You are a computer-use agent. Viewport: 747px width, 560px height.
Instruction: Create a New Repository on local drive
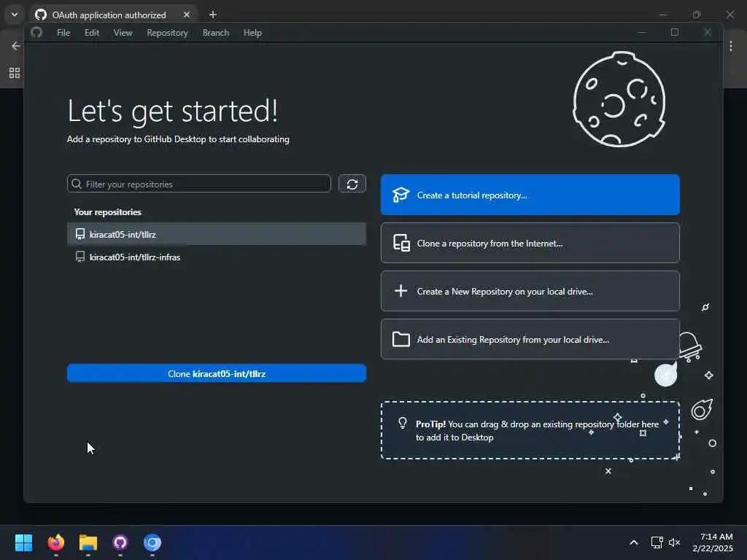(530, 292)
